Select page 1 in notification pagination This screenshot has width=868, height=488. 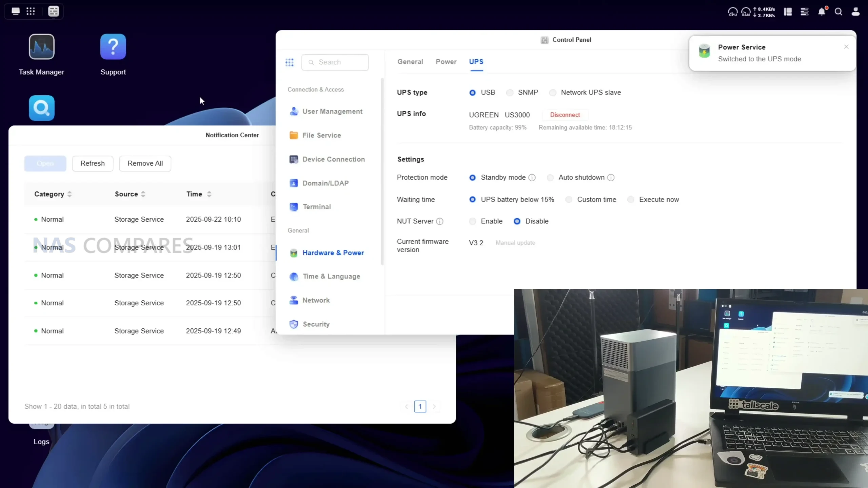420,406
